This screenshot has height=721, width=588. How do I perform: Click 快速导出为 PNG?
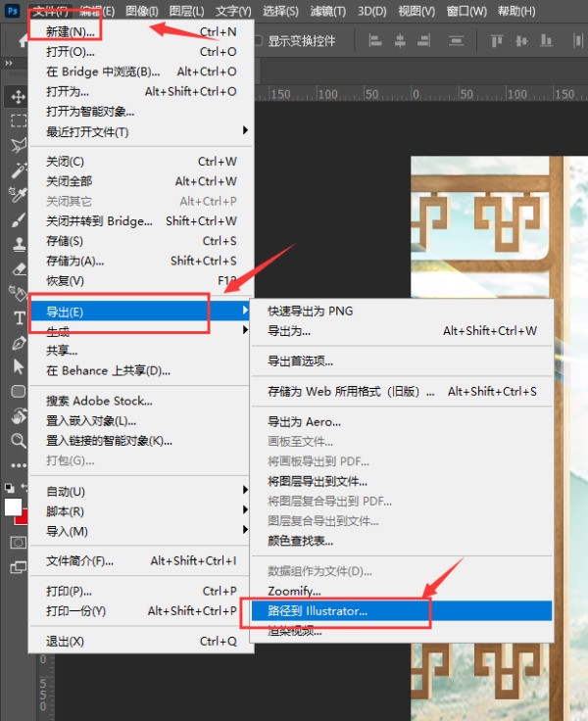[x=311, y=311]
